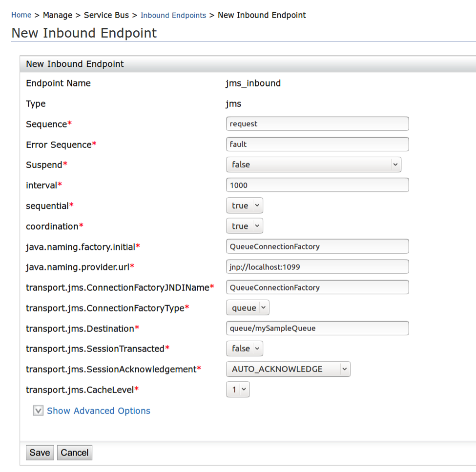Click the Sequence input field
The width and height of the screenshot is (476, 472).
click(x=317, y=124)
